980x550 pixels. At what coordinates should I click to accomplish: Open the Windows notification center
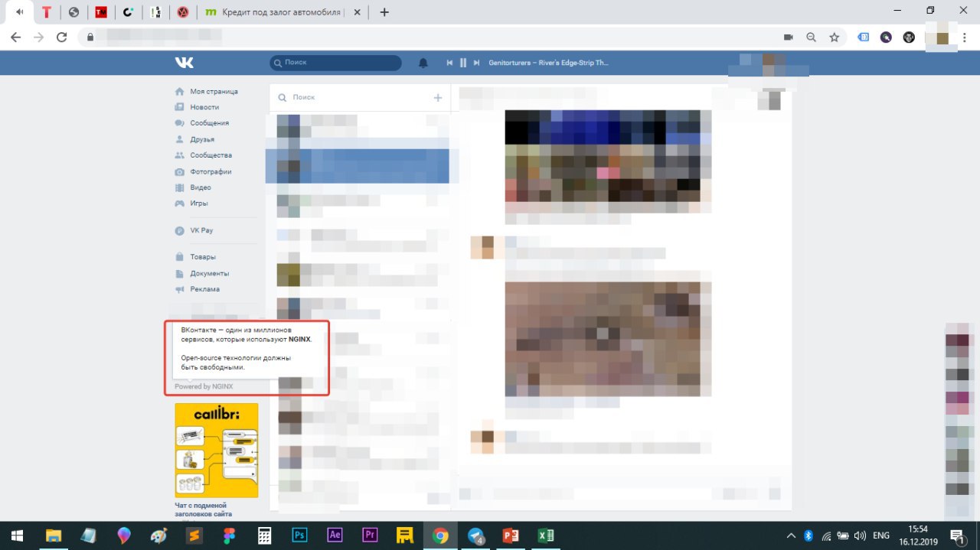tap(957, 535)
